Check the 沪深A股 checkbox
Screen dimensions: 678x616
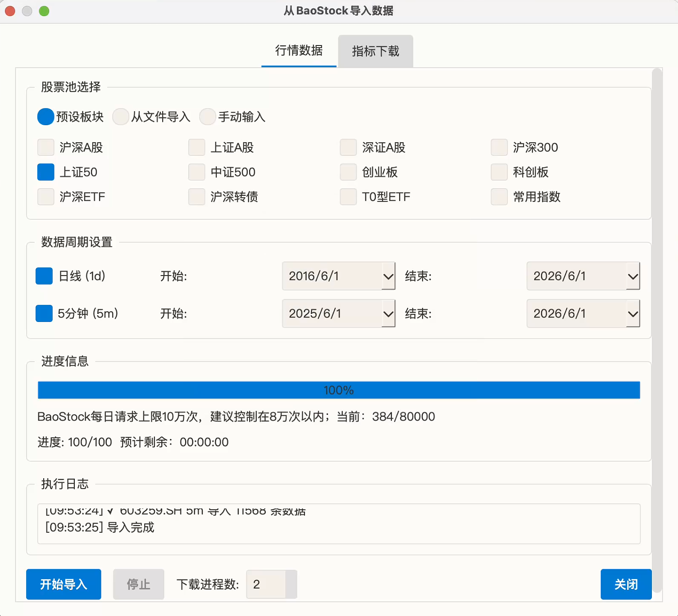(x=46, y=147)
